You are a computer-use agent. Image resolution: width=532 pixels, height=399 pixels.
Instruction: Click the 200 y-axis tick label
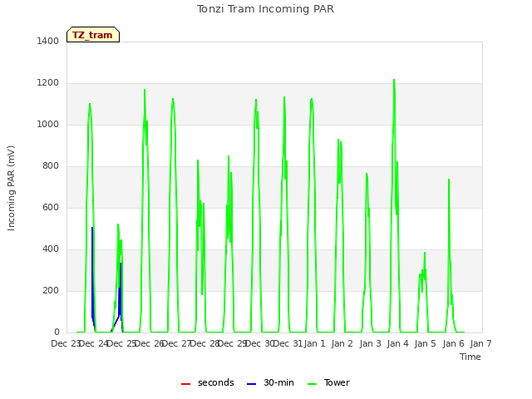coord(51,290)
